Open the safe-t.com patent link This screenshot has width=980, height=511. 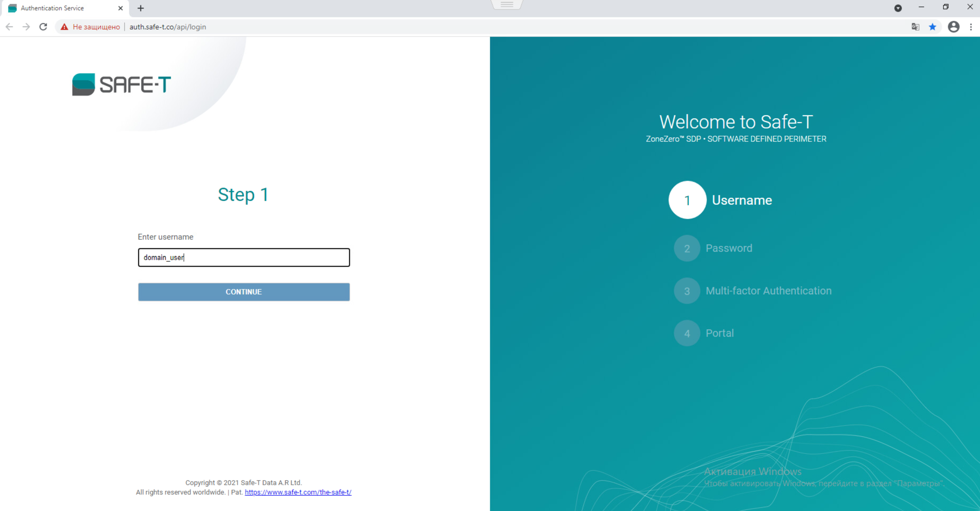(298, 492)
